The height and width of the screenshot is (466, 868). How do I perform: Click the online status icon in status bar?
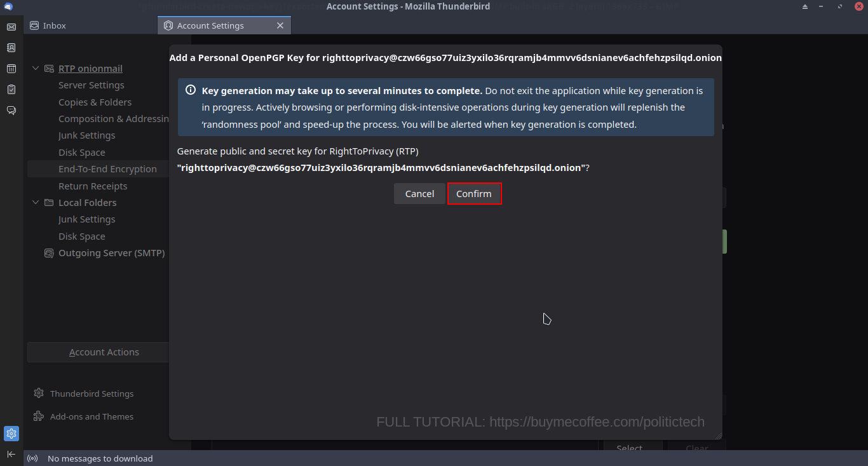tap(32, 458)
